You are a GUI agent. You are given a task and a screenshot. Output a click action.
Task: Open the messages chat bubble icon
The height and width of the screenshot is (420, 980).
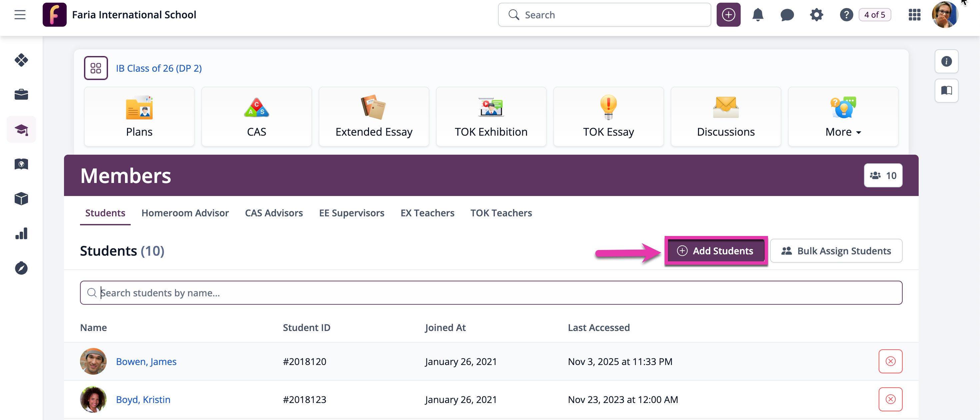tap(787, 14)
